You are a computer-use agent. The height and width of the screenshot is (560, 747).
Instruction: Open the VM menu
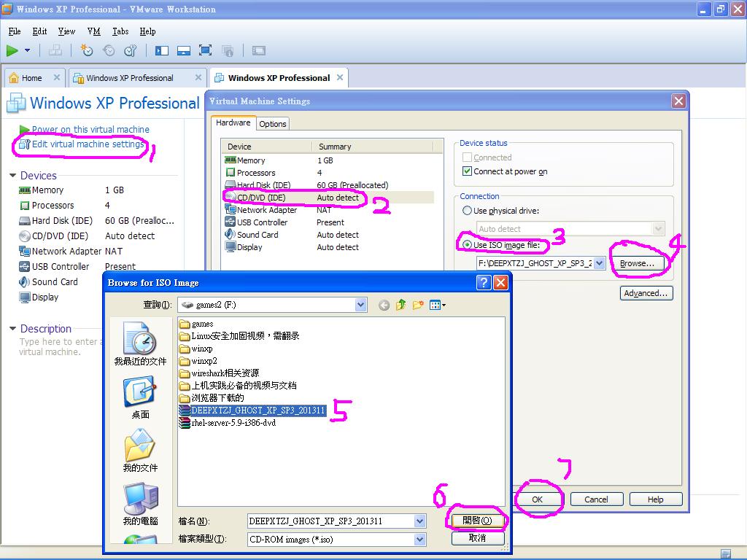coord(94,31)
